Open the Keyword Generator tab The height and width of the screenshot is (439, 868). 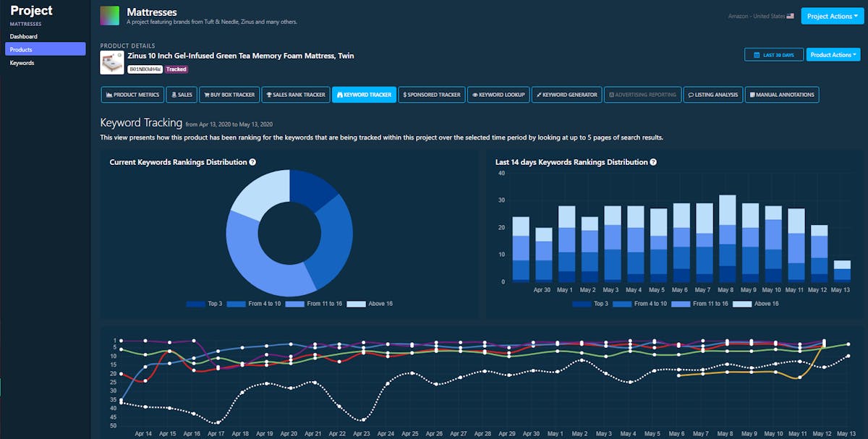coord(566,95)
